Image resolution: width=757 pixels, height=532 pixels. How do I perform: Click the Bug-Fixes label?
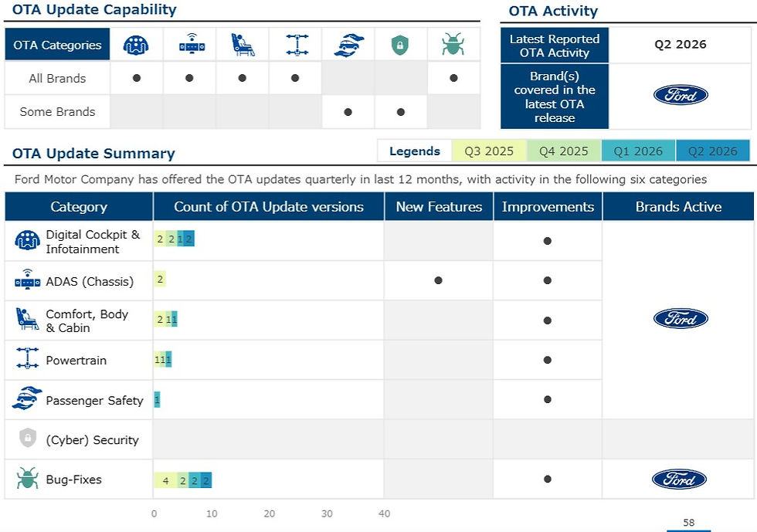click(74, 479)
